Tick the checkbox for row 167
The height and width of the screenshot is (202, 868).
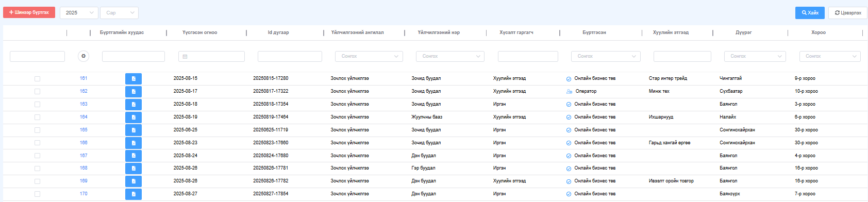[37, 156]
